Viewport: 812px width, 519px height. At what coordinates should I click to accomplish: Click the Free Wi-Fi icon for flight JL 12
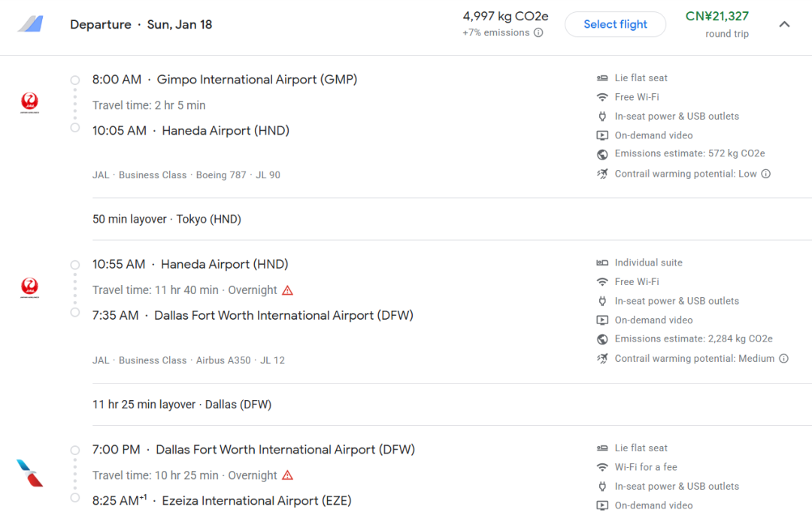click(602, 282)
